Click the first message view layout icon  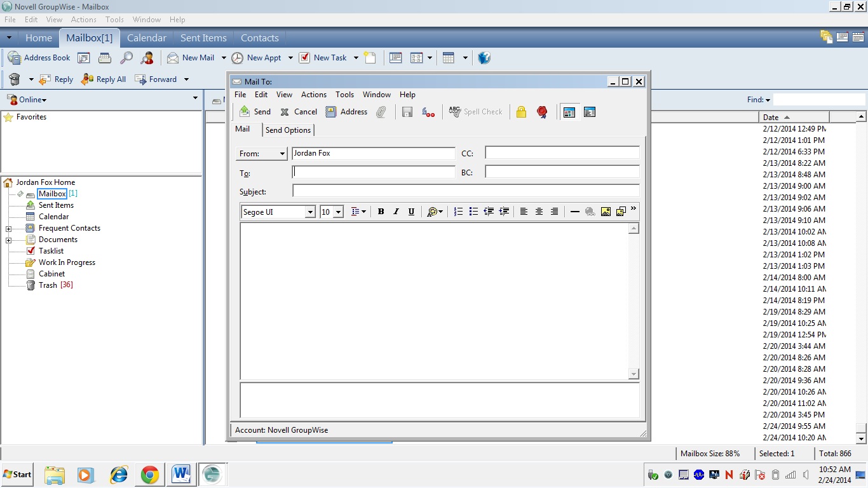point(569,112)
